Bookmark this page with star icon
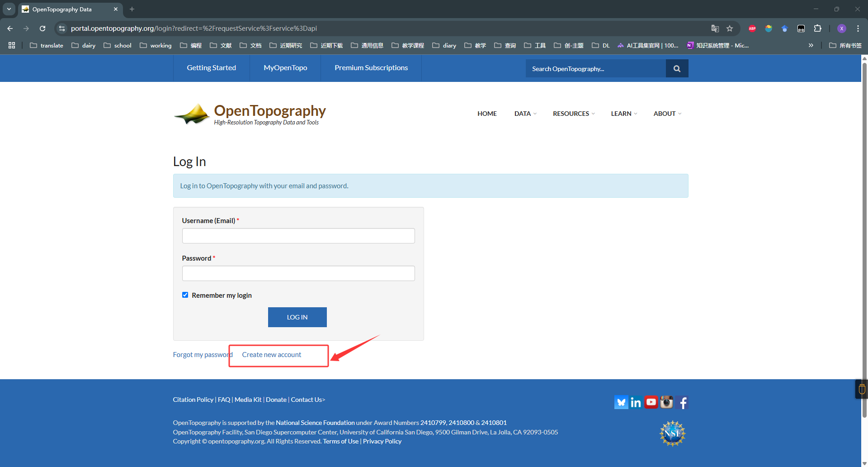Viewport: 868px width, 467px height. (x=730, y=29)
